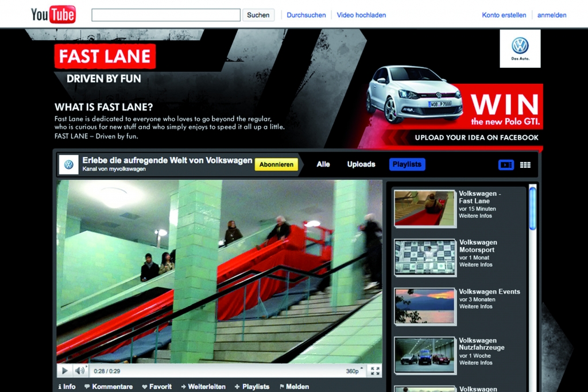Click the What is Fast Lane? heading
Viewport: 588px width, 392px height.
tap(103, 107)
